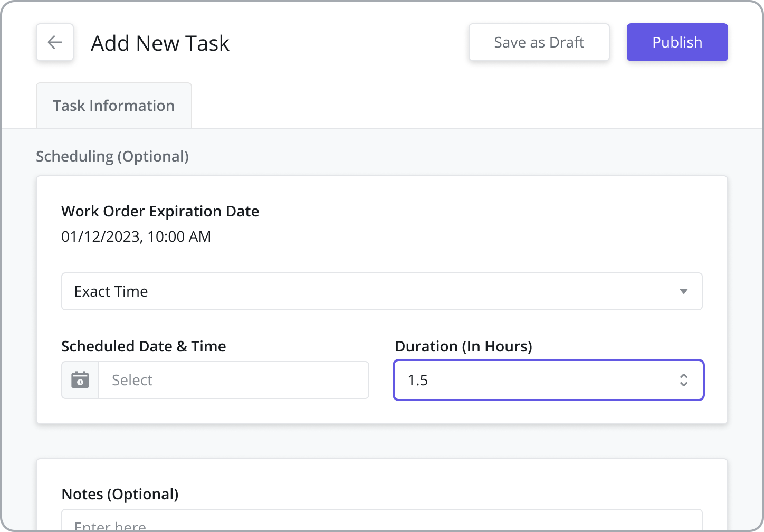Screen dimensions: 764x532
Task: Open the Exact Time dropdown
Action: coord(382,291)
